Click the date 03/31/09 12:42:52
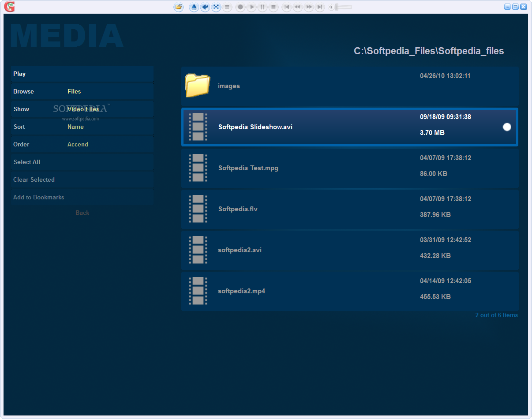Image resolution: width=532 pixels, height=419 pixels. 446,240
